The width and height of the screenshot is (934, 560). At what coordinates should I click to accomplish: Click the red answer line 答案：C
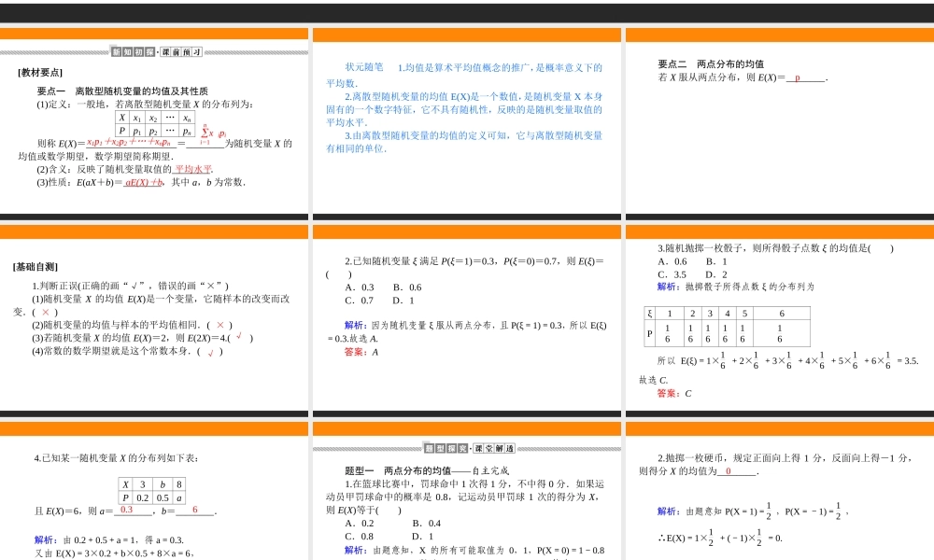click(674, 393)
